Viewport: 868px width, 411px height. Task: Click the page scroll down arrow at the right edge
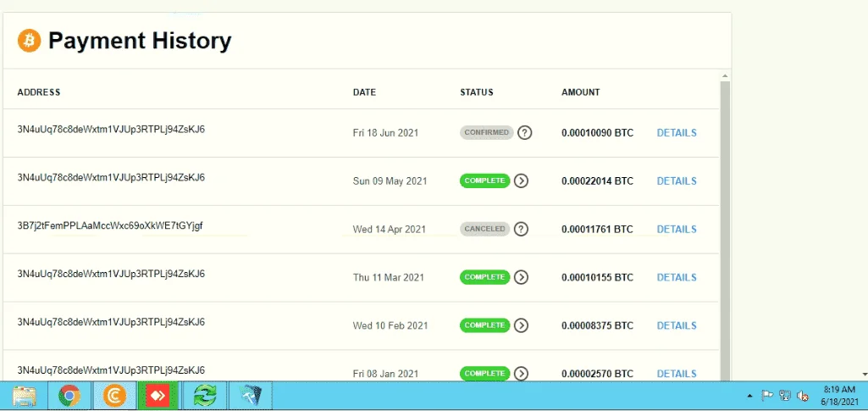tap(865, 375)
